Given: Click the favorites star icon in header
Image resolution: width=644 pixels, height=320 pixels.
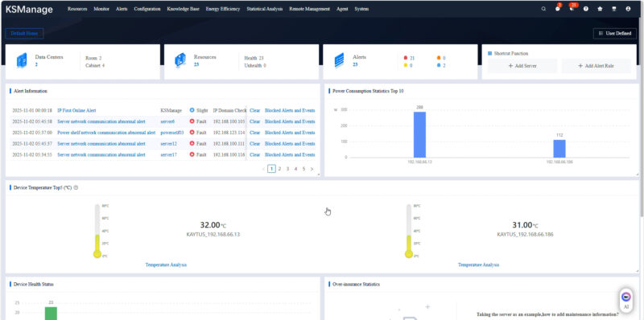Looking at the screenshot, I should (x=600, y=9).
